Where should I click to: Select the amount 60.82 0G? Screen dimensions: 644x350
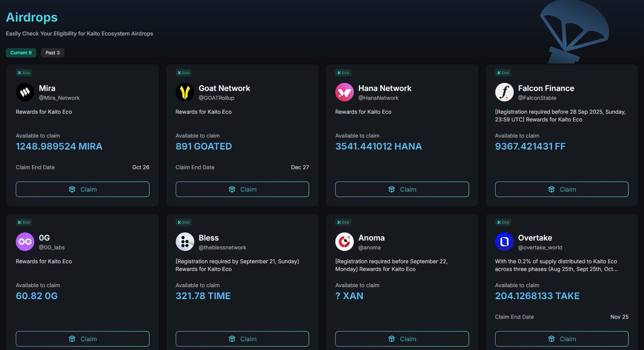click(x=36, y=296)
